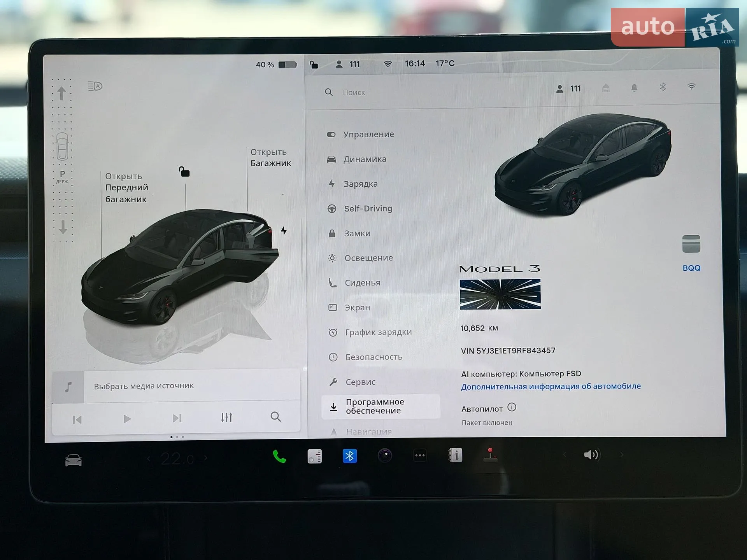Tap the car controls icon in dock

point(74,460)
